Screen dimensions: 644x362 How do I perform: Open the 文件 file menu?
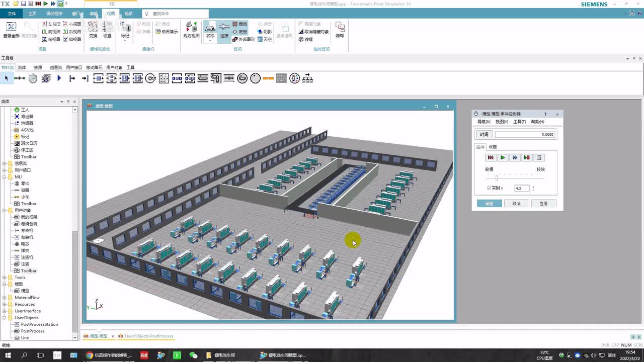pos(12,14)
